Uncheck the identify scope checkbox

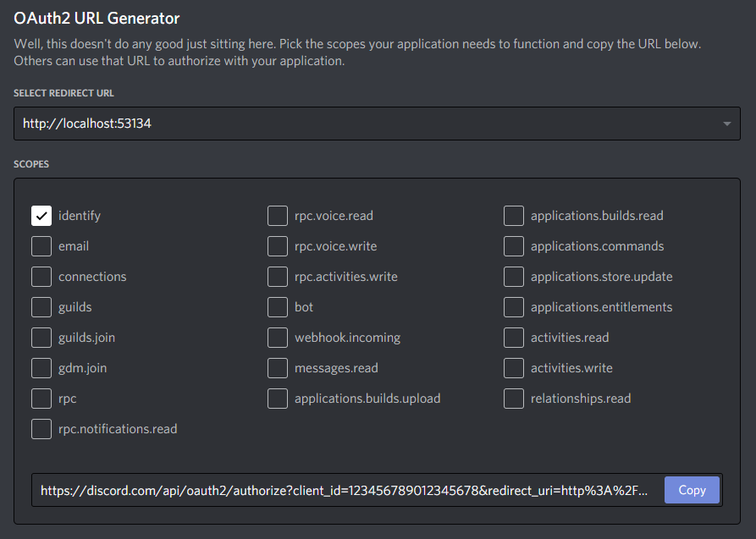click(x=41, y=216)
